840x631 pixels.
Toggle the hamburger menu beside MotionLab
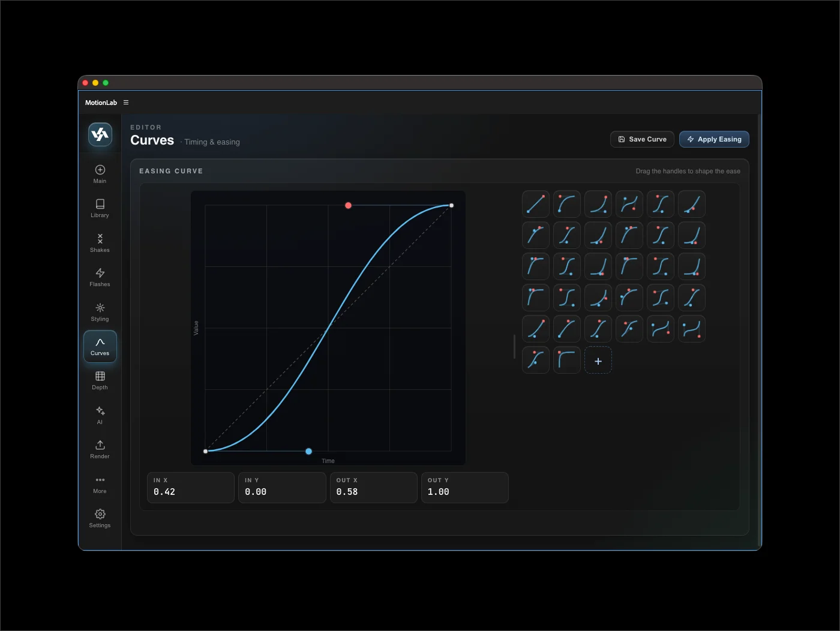point(126,103)
